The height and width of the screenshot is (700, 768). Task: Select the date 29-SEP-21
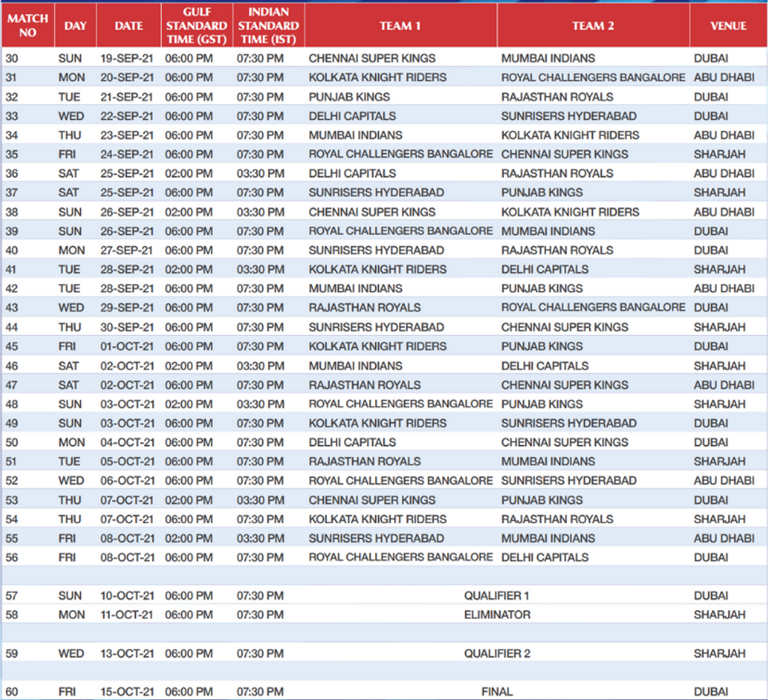127,307
